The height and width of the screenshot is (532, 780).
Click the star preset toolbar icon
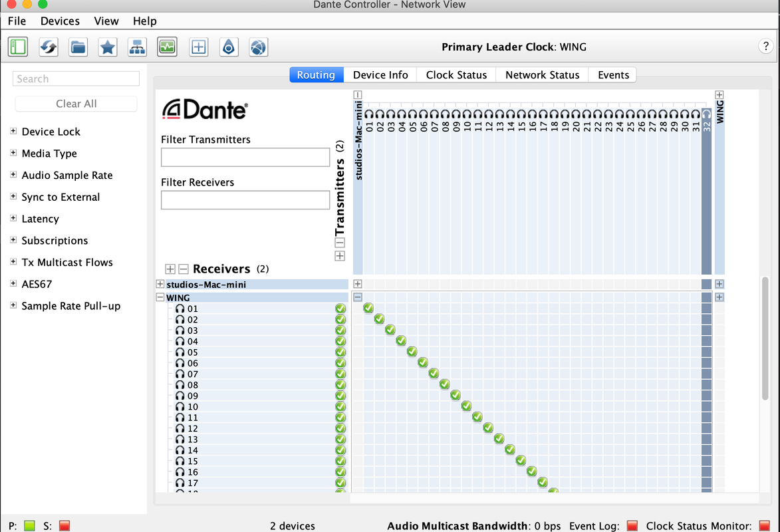(x=108, y=47)
